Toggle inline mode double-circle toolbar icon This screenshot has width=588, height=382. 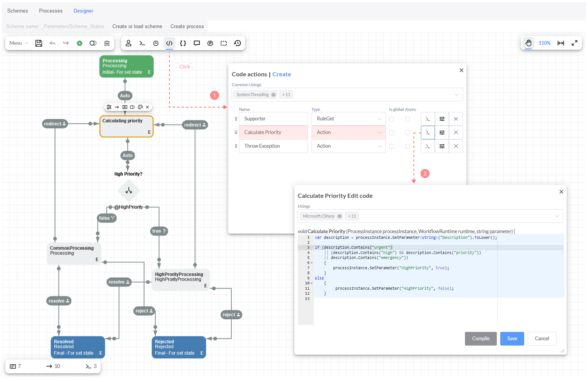[93, 43]
